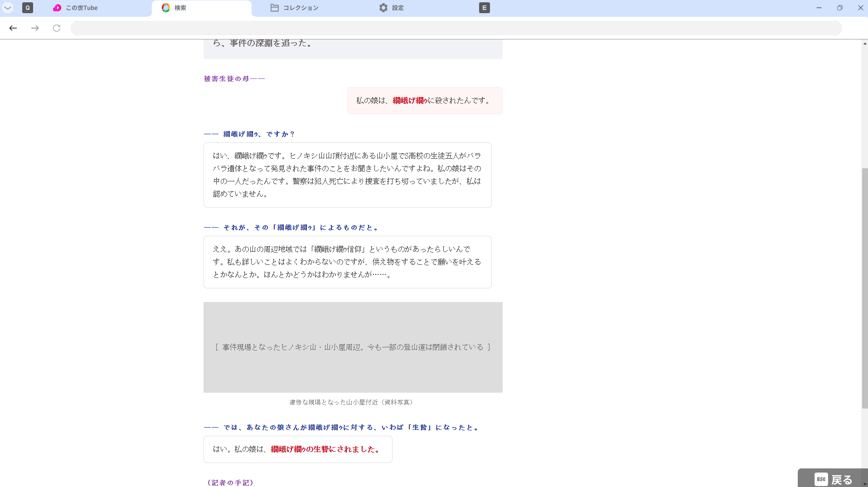Viewport: 868px width, 487px height.
Task: Click the question heading ending ですか？
Action: coord(249,134)
